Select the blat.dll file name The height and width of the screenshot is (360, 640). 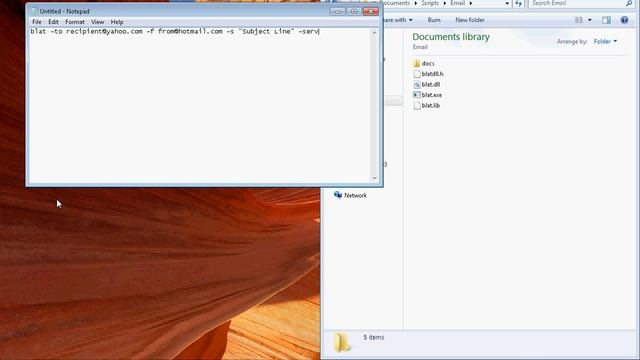click(431, 84)
